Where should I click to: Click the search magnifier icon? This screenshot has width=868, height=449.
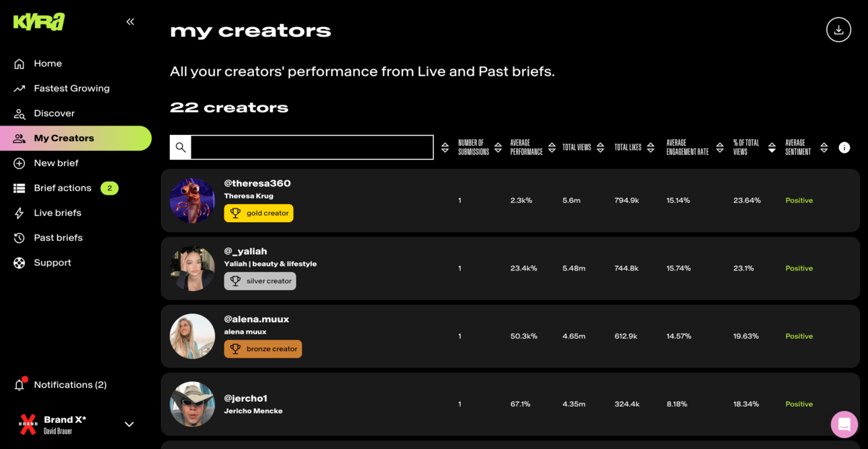point(181,148)
